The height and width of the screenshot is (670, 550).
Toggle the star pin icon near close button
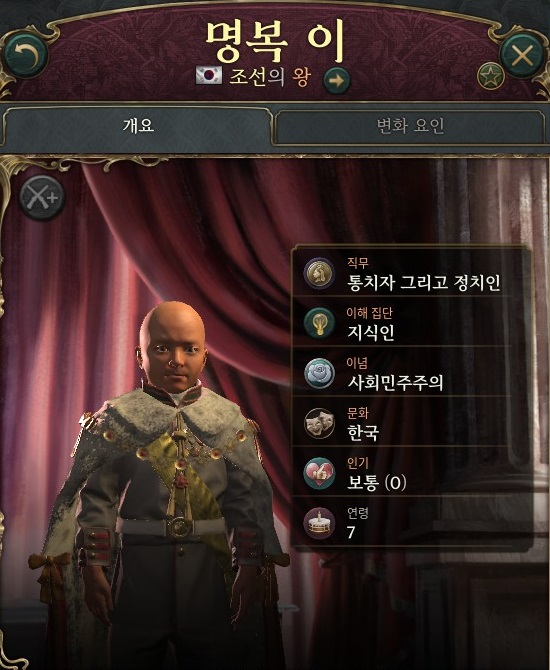coord(491,76)
